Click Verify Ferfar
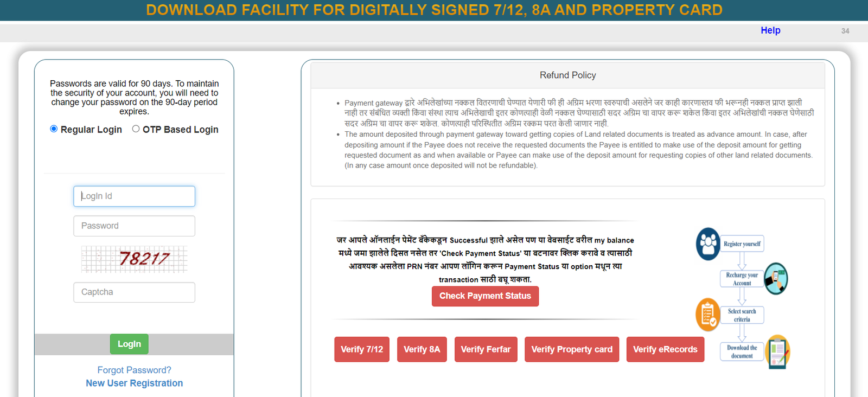 [486, 349]
